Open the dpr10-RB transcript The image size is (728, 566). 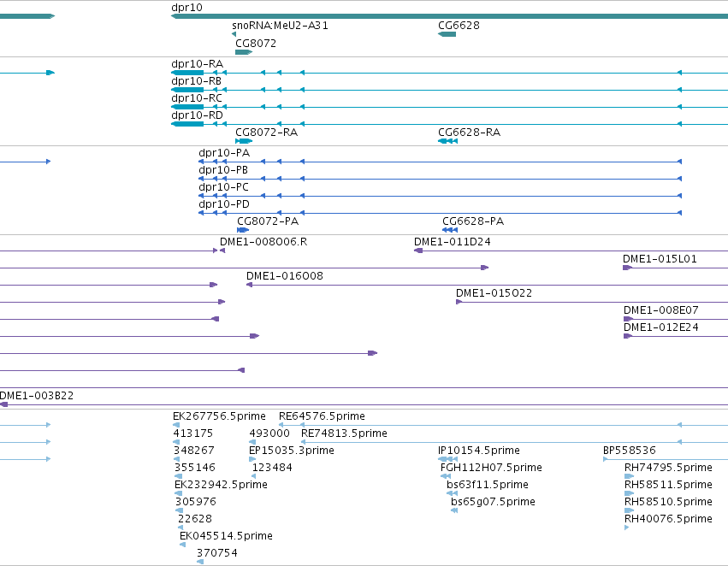(x=197, y=81)
